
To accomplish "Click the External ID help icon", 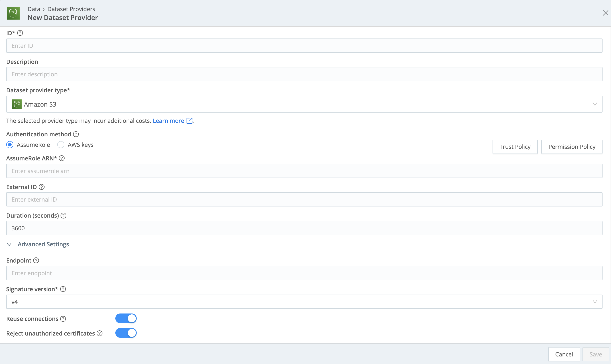I will pyautogui.click(x=41, y=187).
